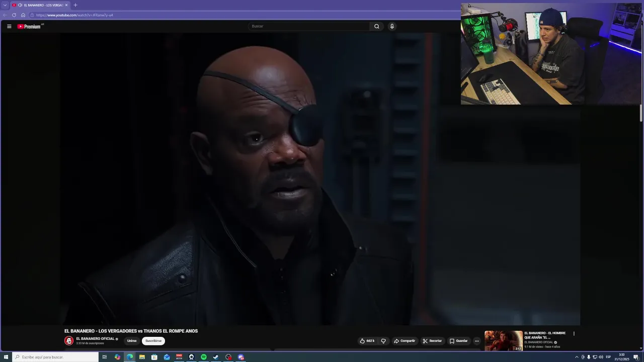Click the search magnifier button
Screen dimensions: 644x362
pos(376,26)
